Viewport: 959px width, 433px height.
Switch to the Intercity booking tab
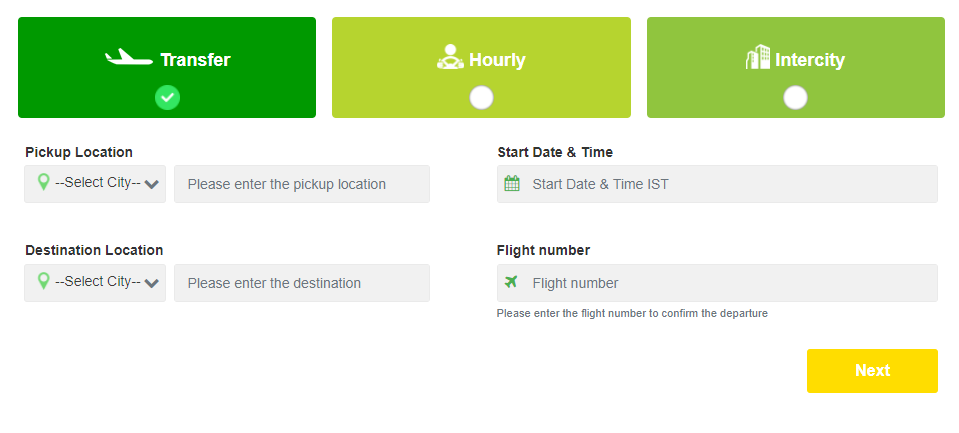pyautogui.click(x=796, y=67)
